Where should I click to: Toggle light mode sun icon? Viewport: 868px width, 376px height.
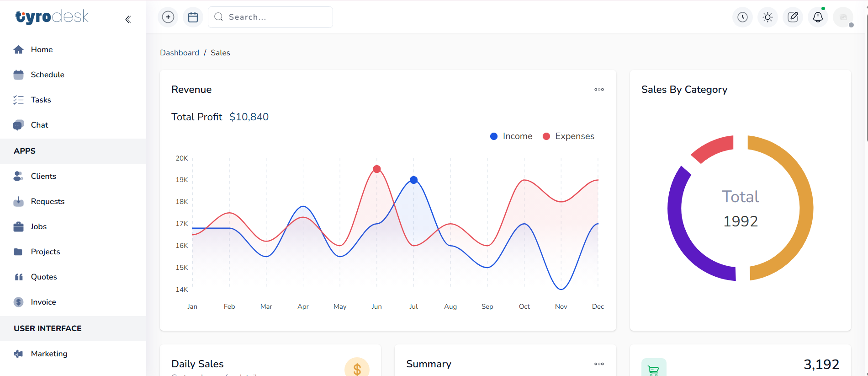coord(768,17)
